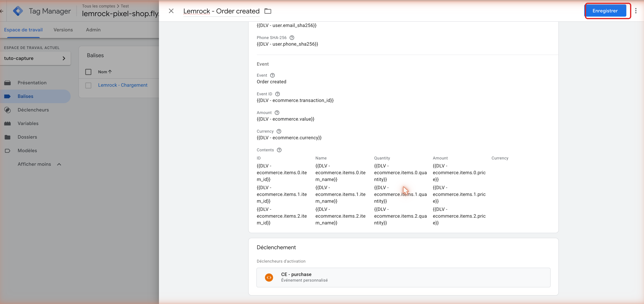Click the Tag Manager logo
644x304 pixels.
pos(18,11)
